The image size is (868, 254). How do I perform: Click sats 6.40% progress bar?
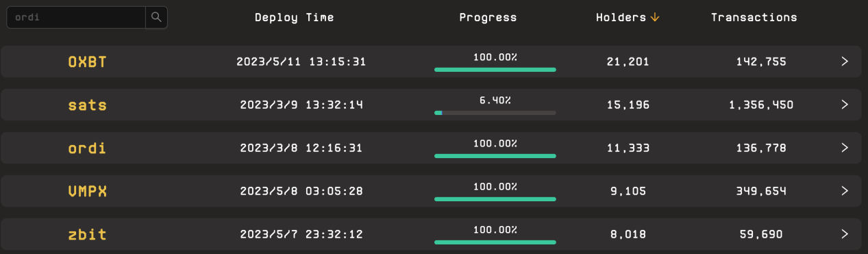pyautogui.click(x=495, y=112)
